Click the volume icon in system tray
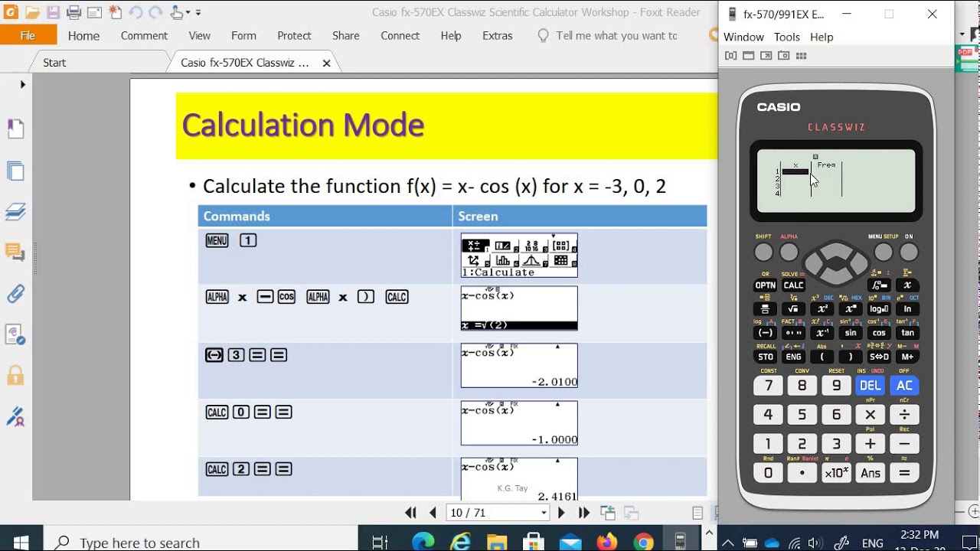Screen dimensions: 980x551 tap(815, 543)
